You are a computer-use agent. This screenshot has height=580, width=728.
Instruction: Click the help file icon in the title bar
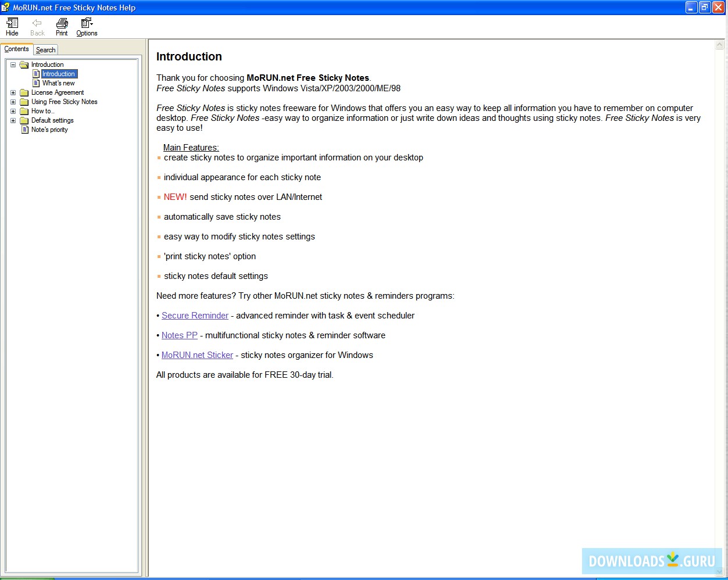tap(6, 7)
